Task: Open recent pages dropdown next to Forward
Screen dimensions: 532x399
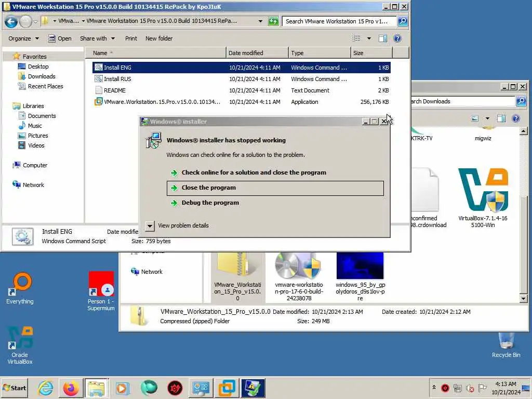Action: pyautogui.click(x=35, y=22)
